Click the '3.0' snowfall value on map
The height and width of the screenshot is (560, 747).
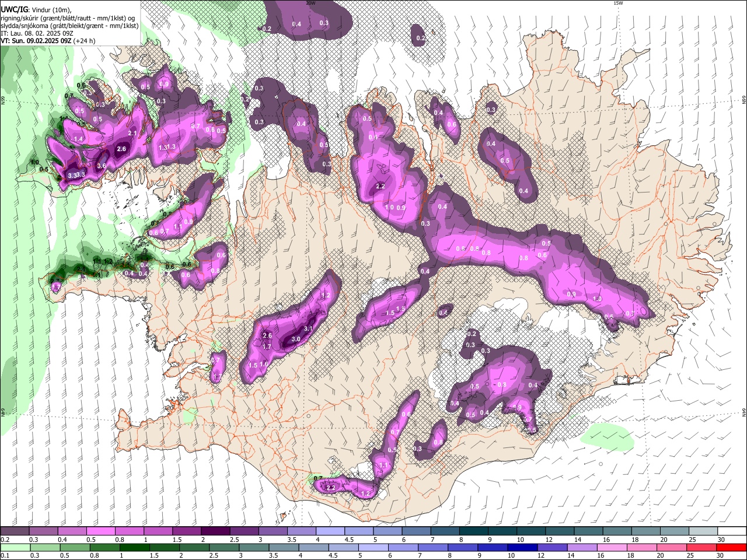(x=296, y=339)
